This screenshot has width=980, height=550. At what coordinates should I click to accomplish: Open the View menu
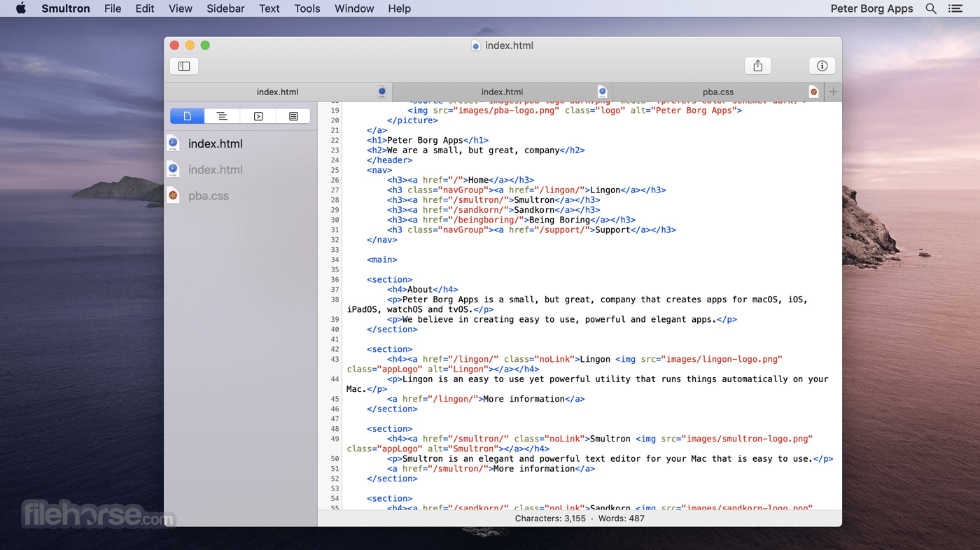(x=181, y=8)
